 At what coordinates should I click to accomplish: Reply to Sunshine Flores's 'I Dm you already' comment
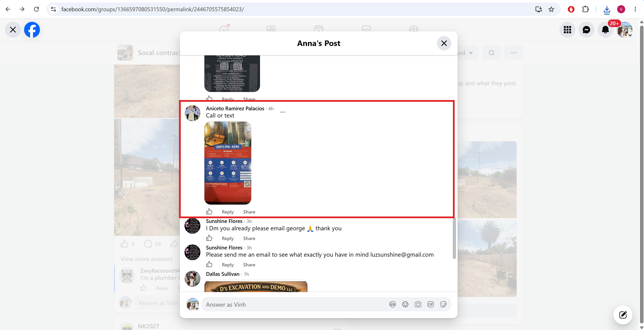(228, 238)
